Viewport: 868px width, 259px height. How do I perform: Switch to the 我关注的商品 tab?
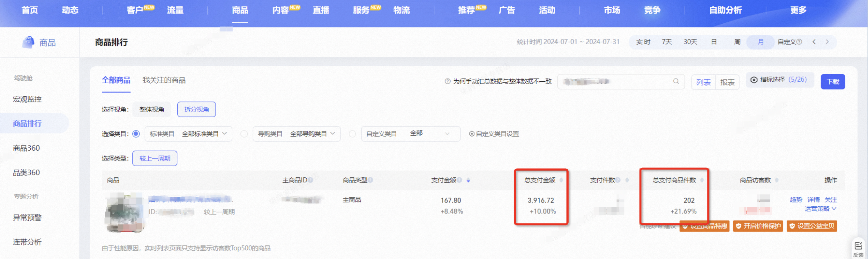(x=164, y=80)
